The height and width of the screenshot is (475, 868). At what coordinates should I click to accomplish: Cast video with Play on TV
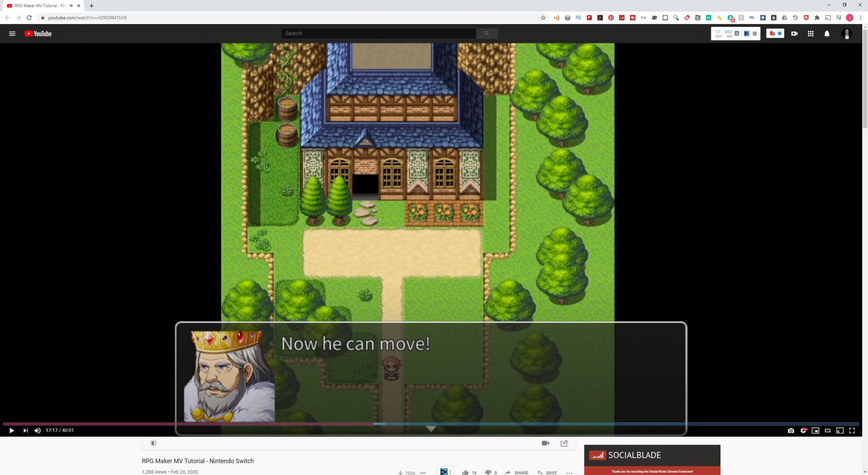840,431
